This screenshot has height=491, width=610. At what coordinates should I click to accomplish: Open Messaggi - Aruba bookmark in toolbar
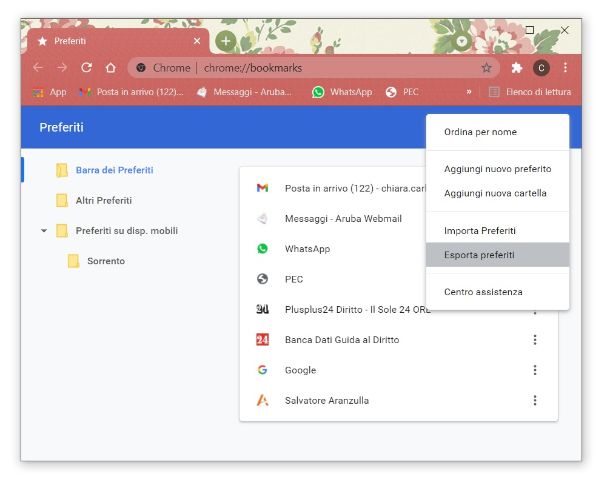[x=244, y=92]
